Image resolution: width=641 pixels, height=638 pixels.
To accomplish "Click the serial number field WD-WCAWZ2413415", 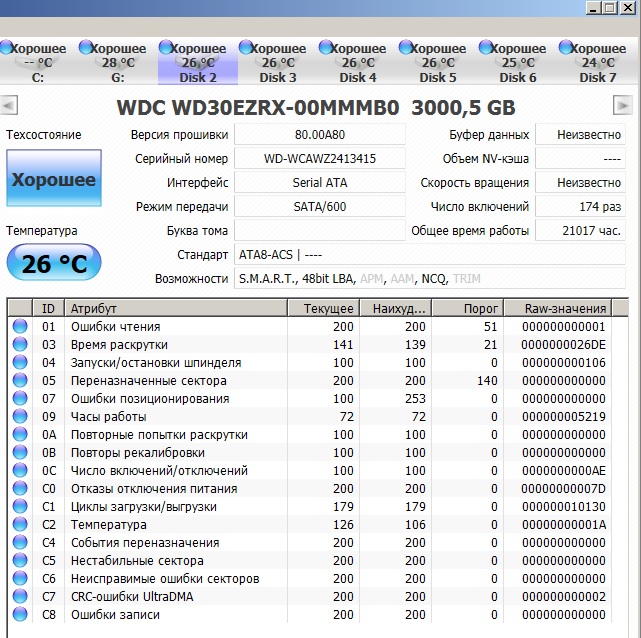I will click(319, 159).
